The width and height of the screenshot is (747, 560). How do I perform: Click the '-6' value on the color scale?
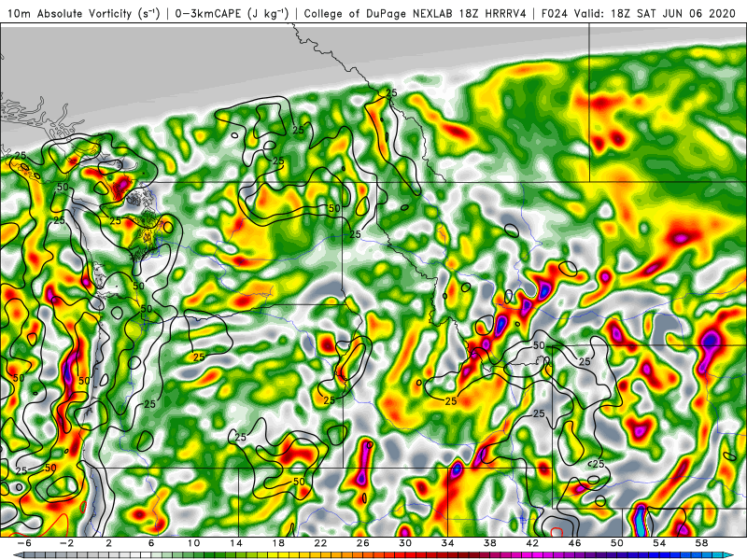click(24, 543)
